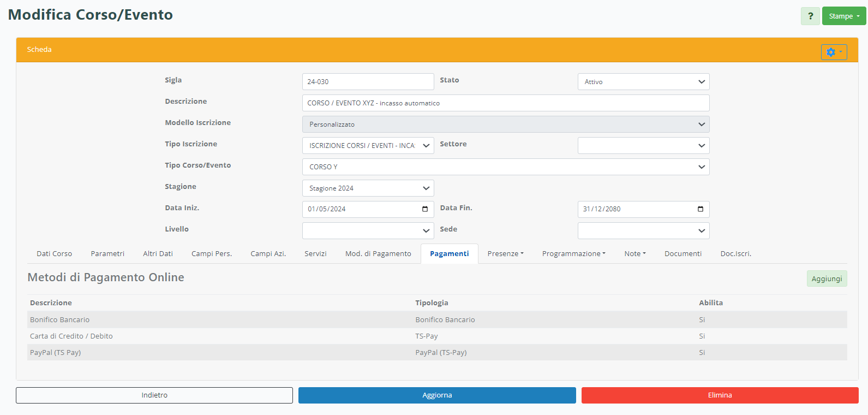Click the red Elimina button
868x415 pixels.
pos(720,395)
